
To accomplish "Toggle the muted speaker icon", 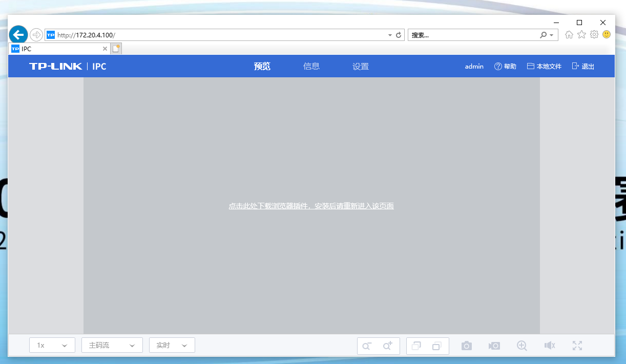I will 550,346.
